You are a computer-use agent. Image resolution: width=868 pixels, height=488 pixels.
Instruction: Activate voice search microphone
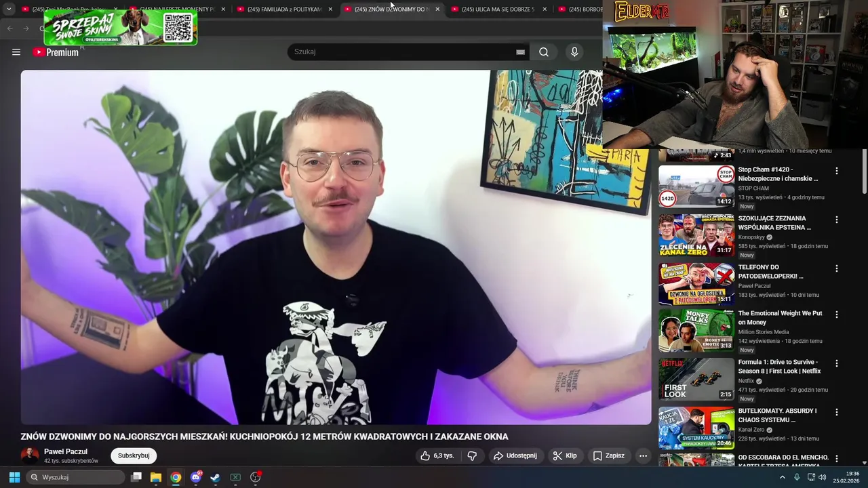[574, 52]
